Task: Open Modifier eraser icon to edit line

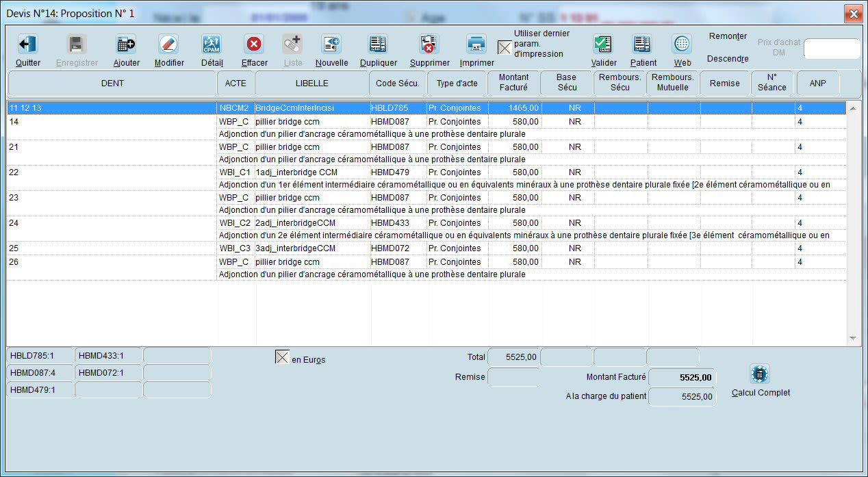Action: 168,44
